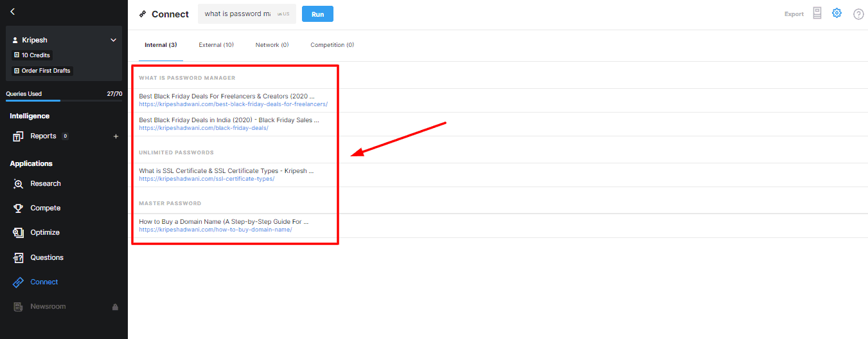Click the password manager query input field

(x=236, y=14)
